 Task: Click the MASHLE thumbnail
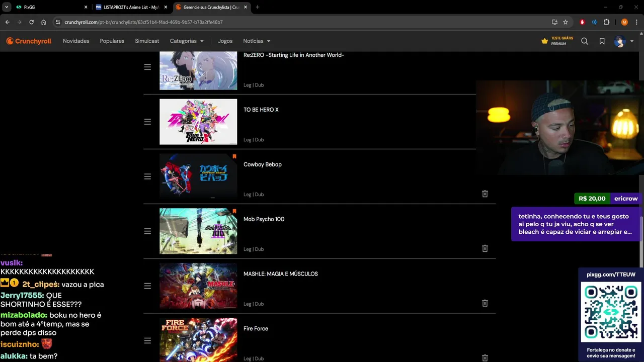[x=198, y=286]
